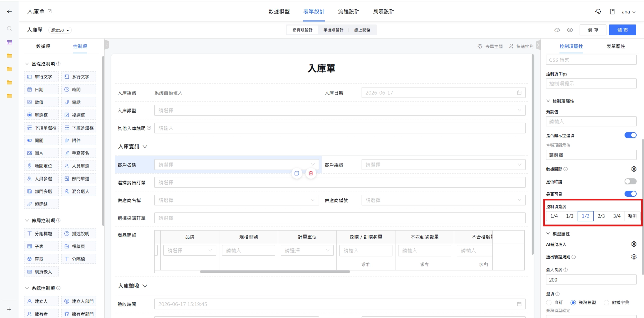Click the headset support icon
Screen dimensions: 644x318
[598, 11]
